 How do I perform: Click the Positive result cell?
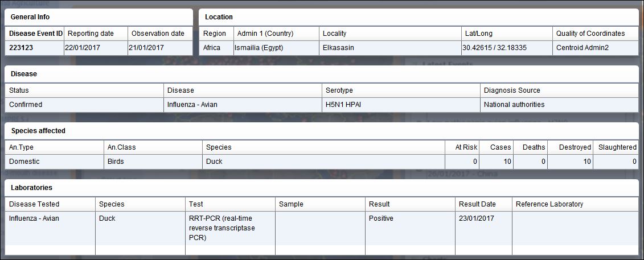410,228
